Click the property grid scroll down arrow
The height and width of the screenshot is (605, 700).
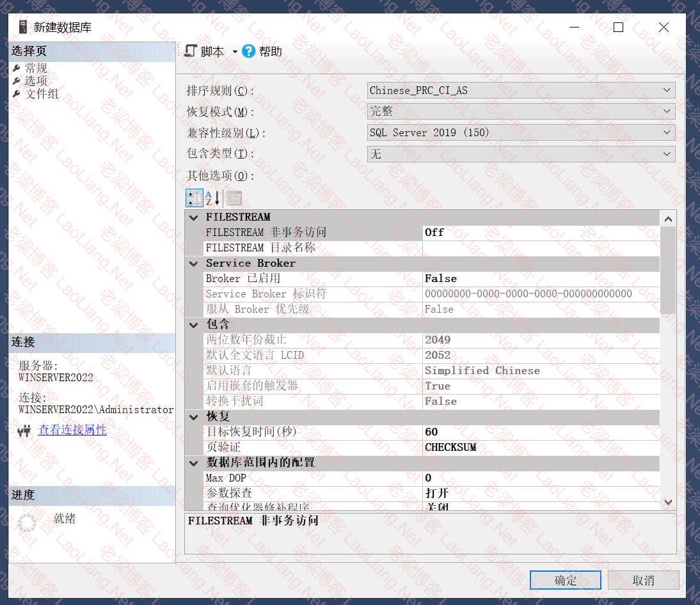668,502
